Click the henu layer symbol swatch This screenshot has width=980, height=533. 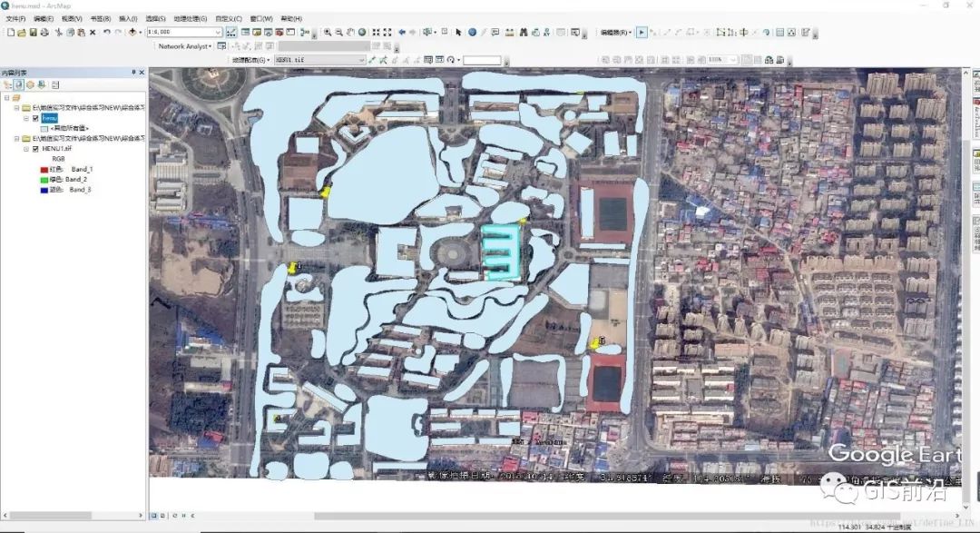point(44,128)
